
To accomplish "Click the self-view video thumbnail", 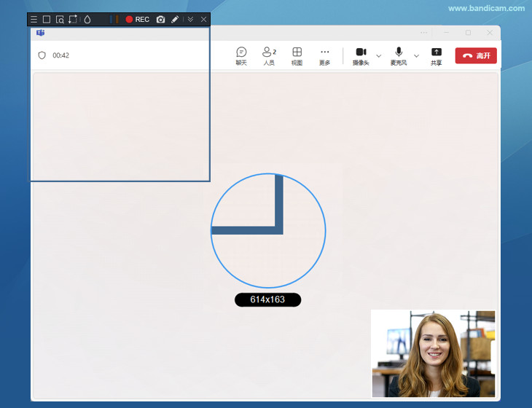I will 434,353.
